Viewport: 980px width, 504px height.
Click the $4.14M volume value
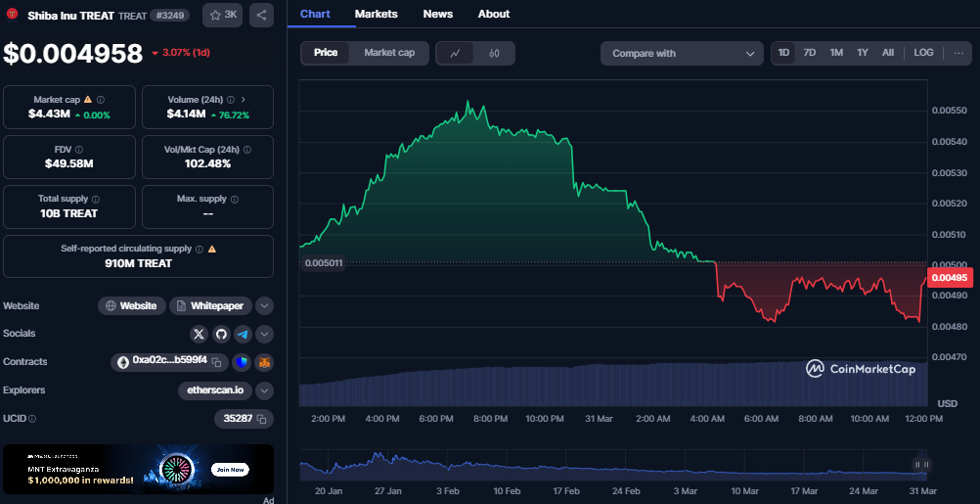[x=186, y=115]
